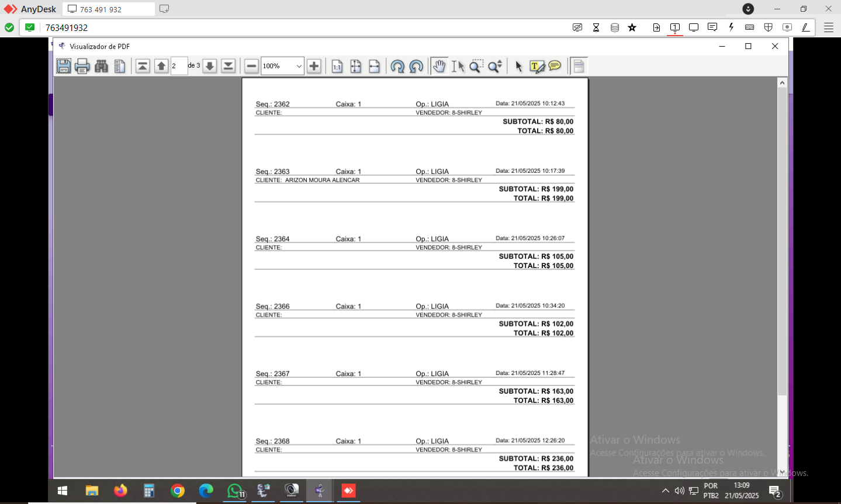Open AnyDesk file transfer icon
Screen dimensions: 841x504
[x=656, y=27]
